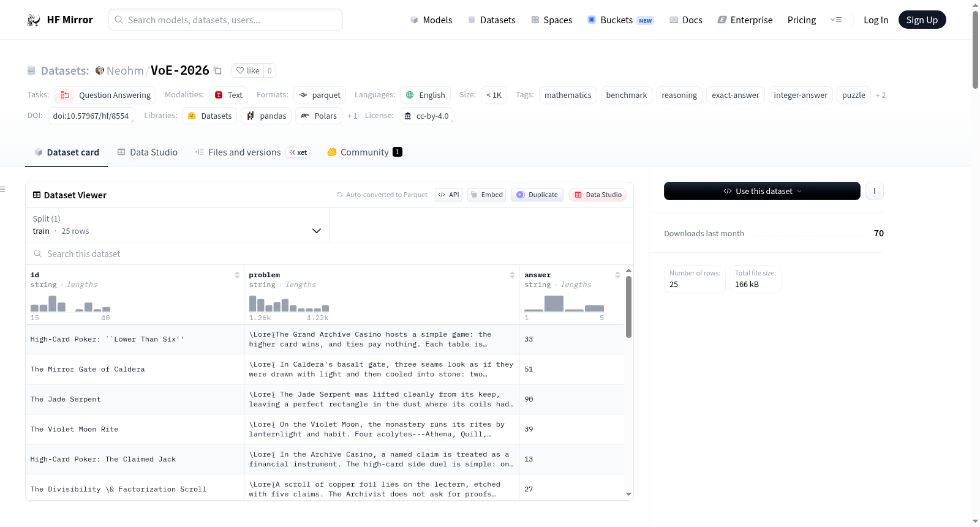The width and height of the screenshot is (980, 527).
Task: Open the HF Mirror home logo
Action: tap(60, 20)
